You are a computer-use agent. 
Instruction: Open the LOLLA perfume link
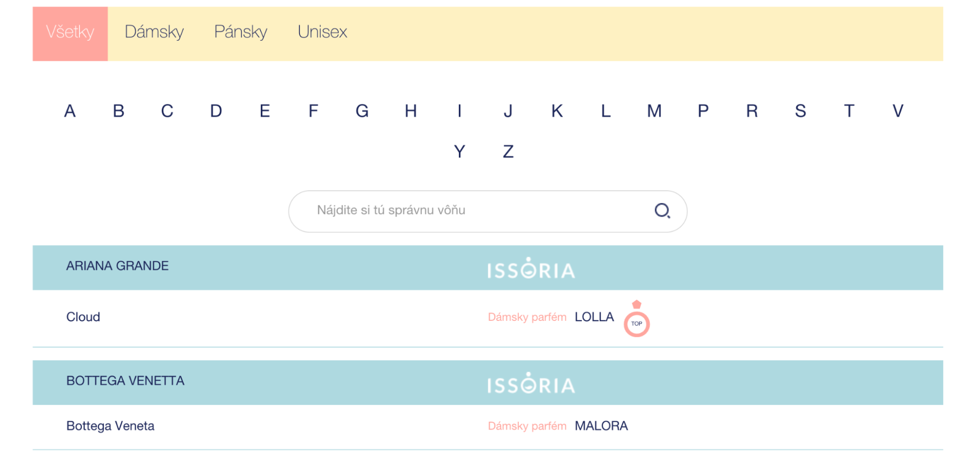pyautogui.click(x=594, y=317)
